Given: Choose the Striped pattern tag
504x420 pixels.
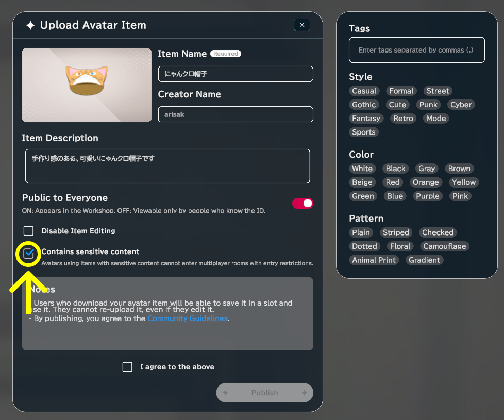Looking at the screenshot, I should pos(396,232).
